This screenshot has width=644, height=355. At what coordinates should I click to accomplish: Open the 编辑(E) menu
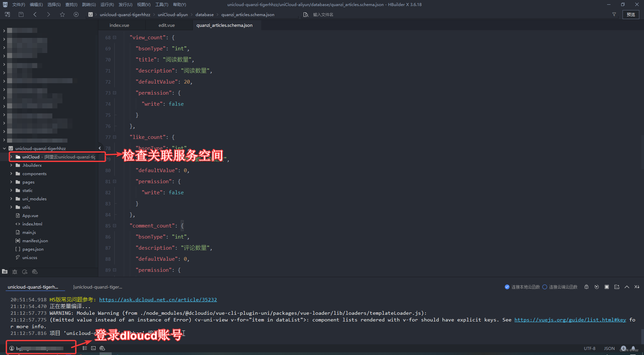[x=36, y=5]
